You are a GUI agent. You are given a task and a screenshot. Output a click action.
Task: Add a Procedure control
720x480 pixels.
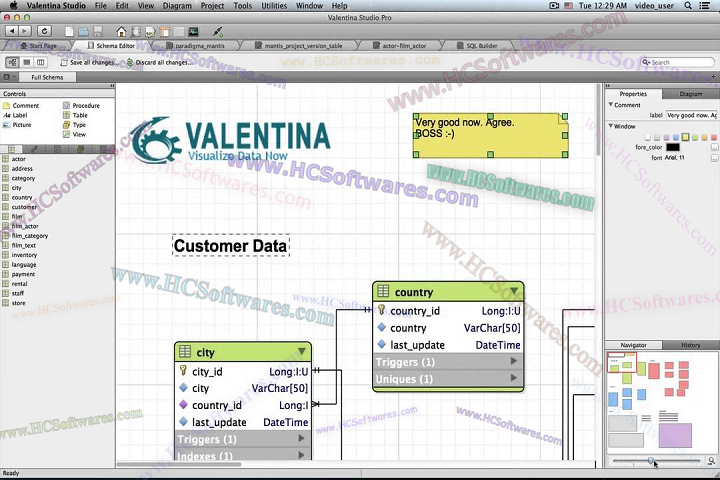click(x=81, y=106)
